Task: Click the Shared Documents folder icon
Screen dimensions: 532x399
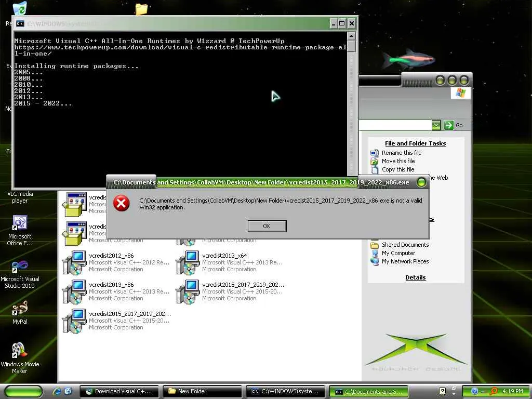Action: click(x=375, y=245)
